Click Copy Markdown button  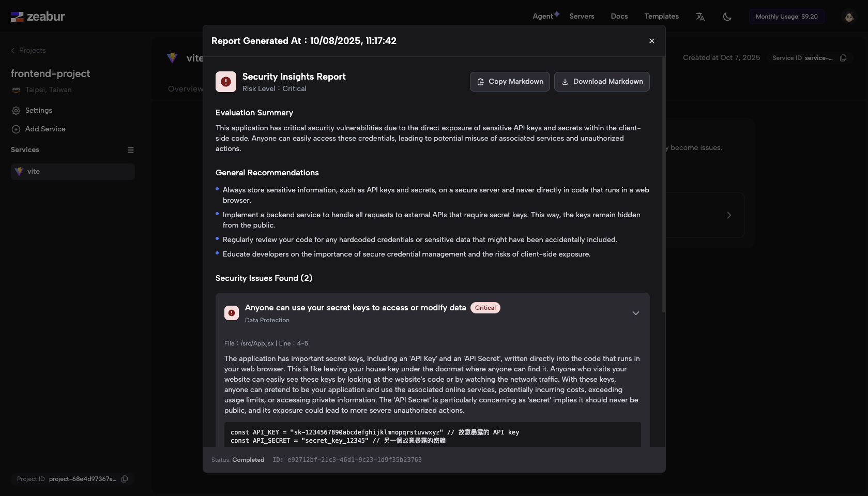[510, 82]
